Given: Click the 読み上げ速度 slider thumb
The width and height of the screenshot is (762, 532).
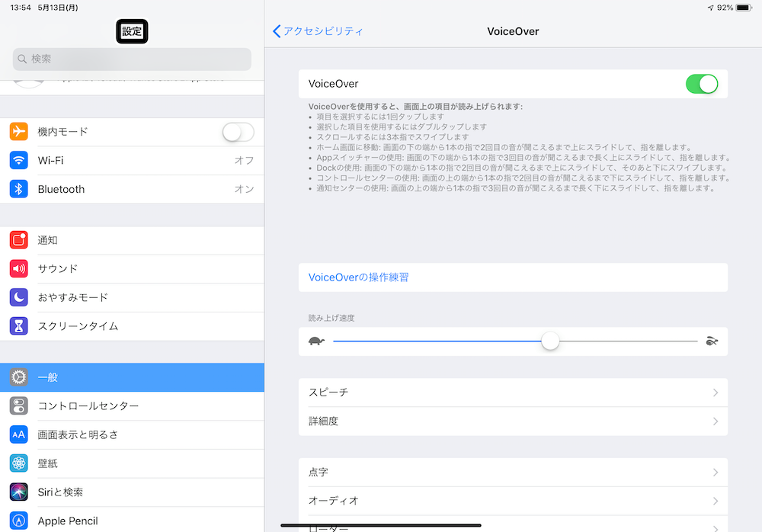Looking at the screenshot, I should click(x=550, y=341).
